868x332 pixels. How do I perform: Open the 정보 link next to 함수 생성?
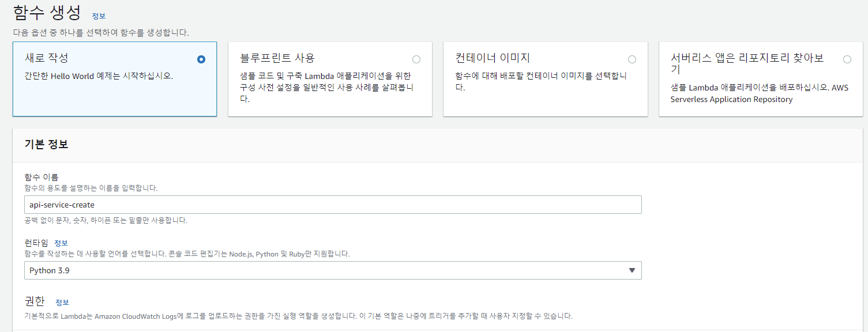(99, 16)
